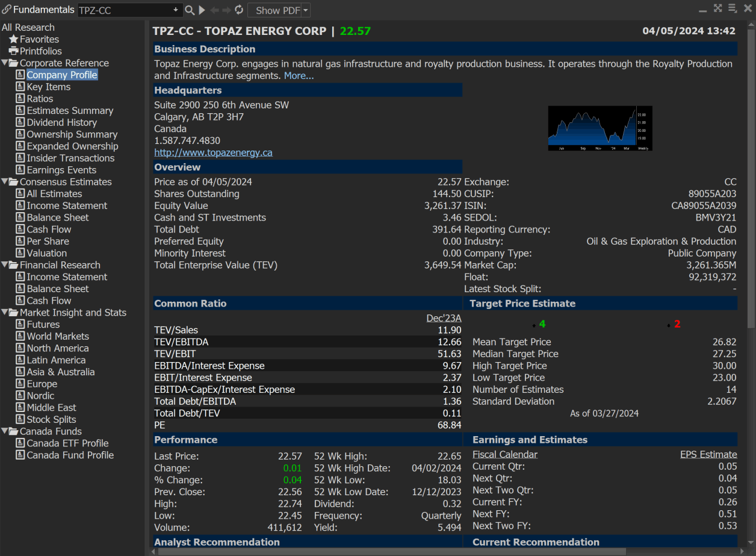Click the All Research heading
The height and width of the screenshot is (556, 756).
pos(28,27)
